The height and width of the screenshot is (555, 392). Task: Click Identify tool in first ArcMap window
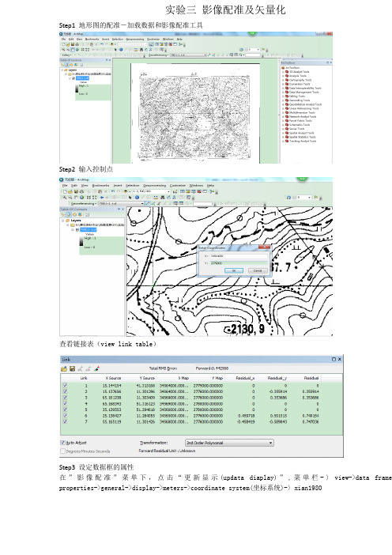(121, 50)
